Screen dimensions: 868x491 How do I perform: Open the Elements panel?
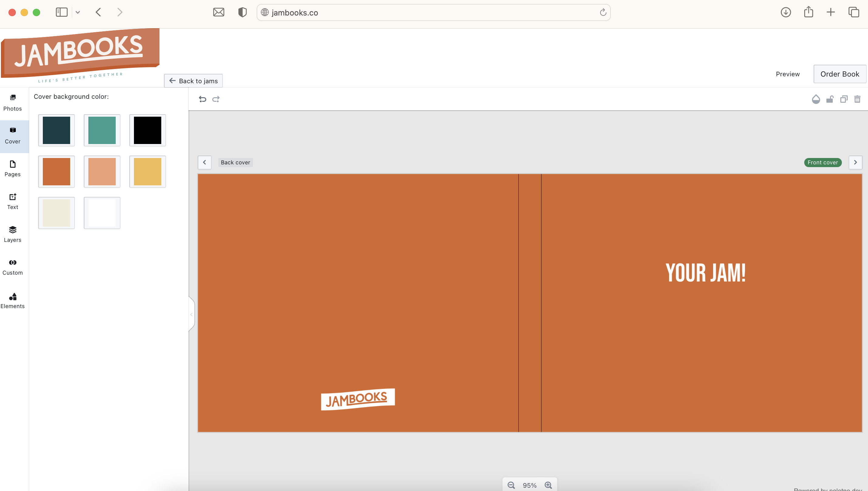coord(12,300)
